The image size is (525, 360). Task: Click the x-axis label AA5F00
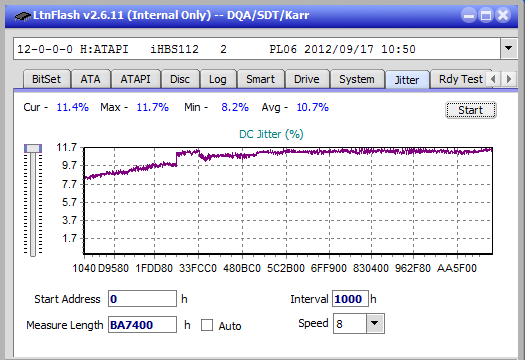pos(457,268)
